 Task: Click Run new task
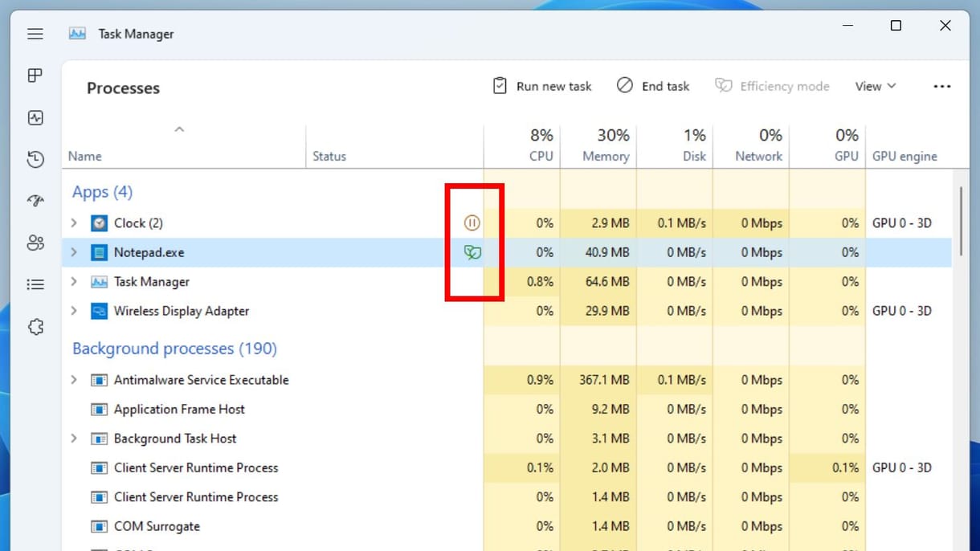(542, 86)
